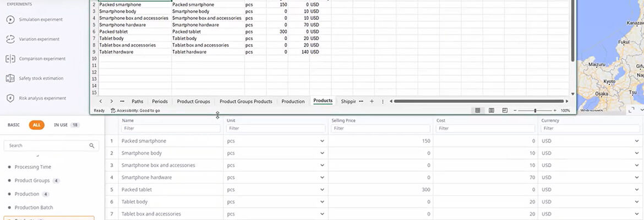The height and width of the screenshot is (220, 644).
Task: Open the Simulation experiment icon
Action: pos(10,20)
